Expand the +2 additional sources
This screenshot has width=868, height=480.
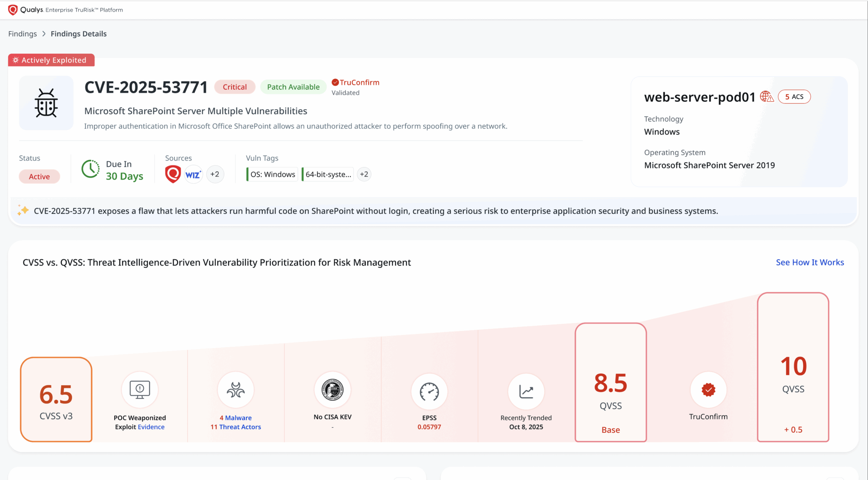[215, 174]
